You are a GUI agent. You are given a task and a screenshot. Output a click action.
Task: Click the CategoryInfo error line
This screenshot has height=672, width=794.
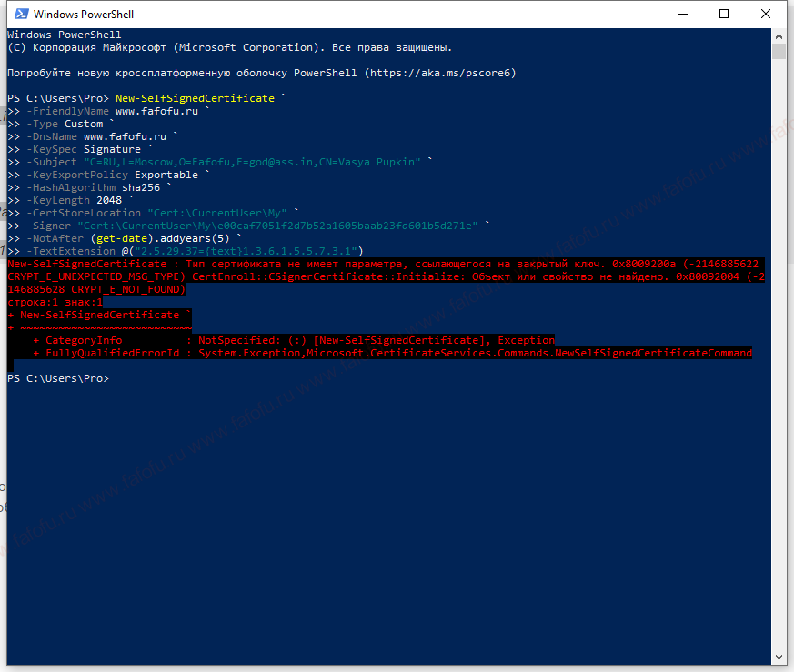coord(294,340)
